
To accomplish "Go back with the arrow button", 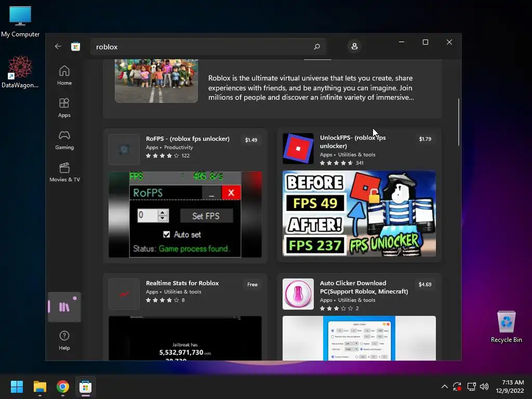I will click(x=58, y=46).
